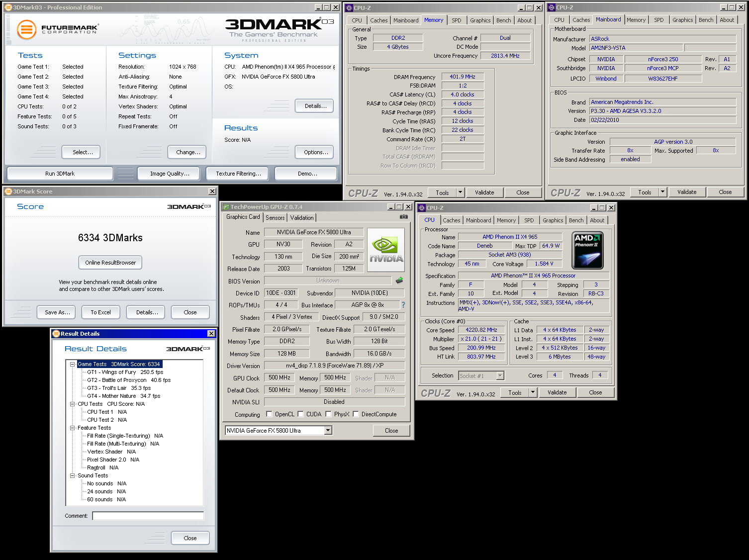The width and height of the screenshot is (749, 560).
Task: Select the SPD tab in the Memory CPU-Z window
Action: [457, 20]
